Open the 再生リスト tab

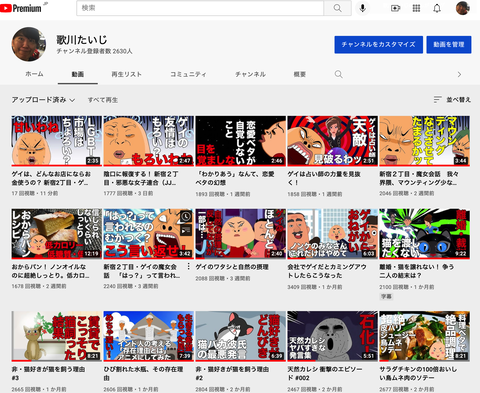tap(126, 74)
